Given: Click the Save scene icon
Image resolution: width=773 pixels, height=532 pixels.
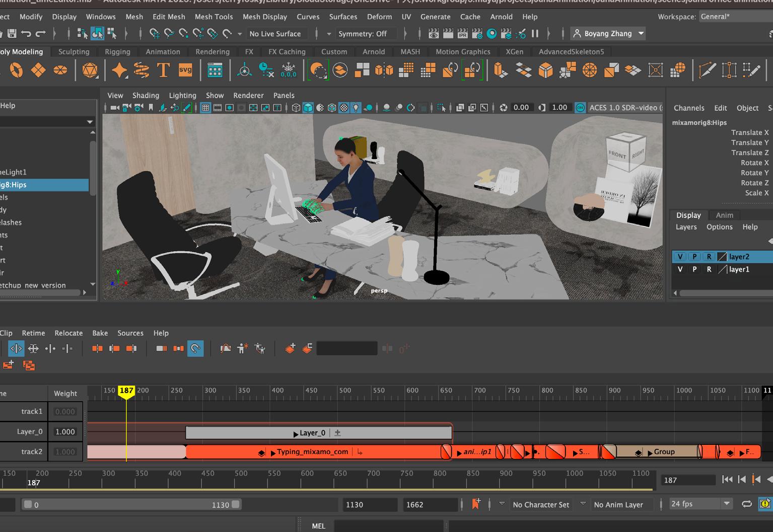Looking at the screenshot, I should tap(12, 34).
